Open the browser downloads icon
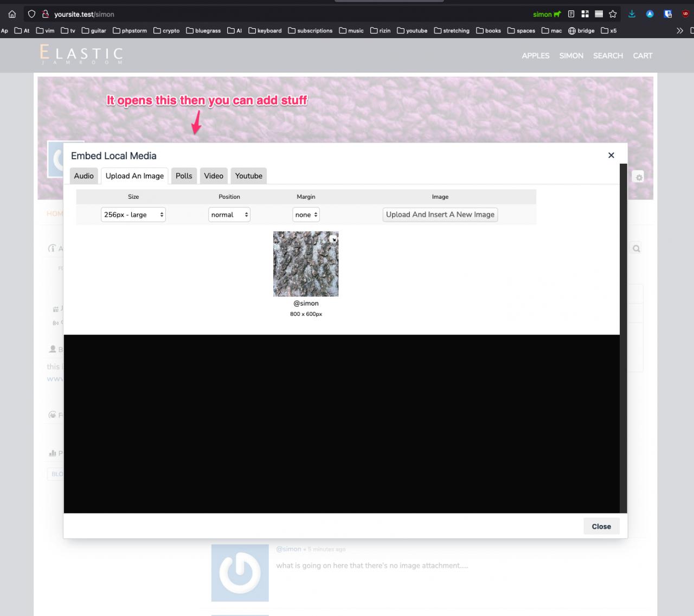Viewport: 694px width, 616px height. pyautogui.click(x=632, y=15)
